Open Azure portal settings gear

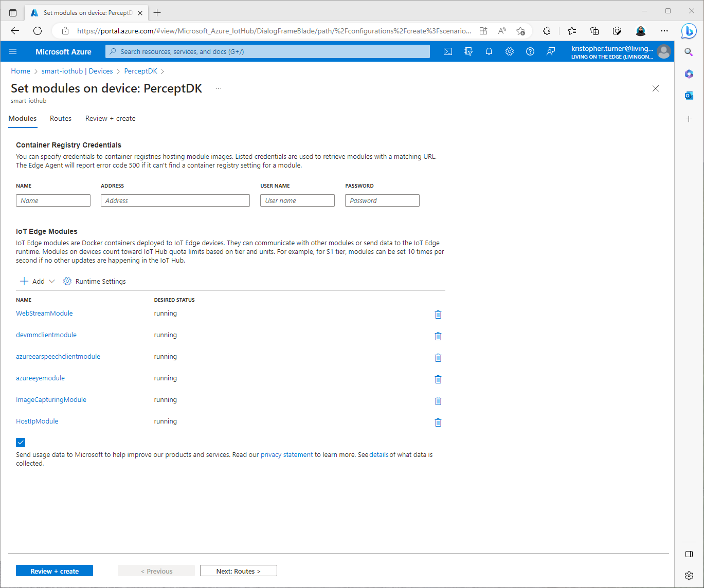[510, 51]
